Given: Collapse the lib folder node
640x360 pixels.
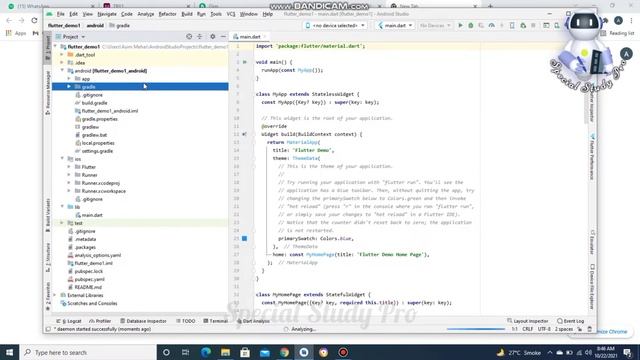Looking at the screenshot, I should [62, 207].
